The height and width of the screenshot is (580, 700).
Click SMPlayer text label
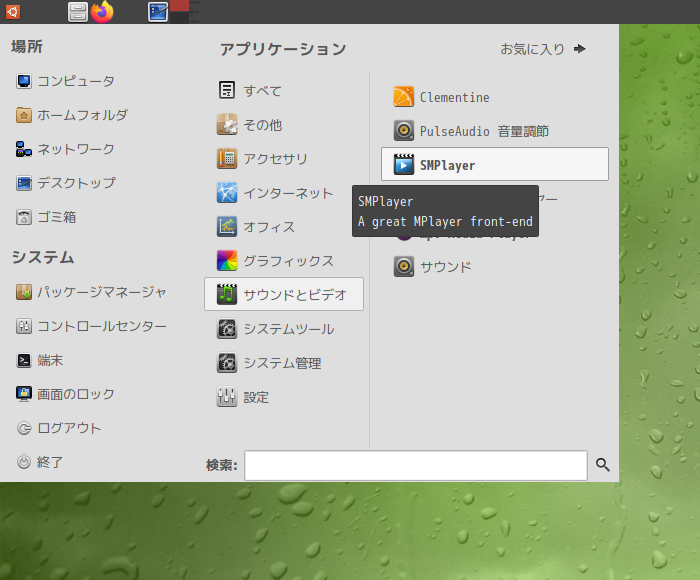447,166
